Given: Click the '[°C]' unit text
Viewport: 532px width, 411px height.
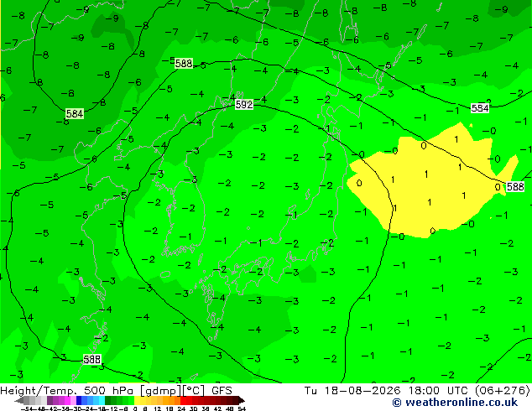Looking at the screenshot, I should (194, 391).
